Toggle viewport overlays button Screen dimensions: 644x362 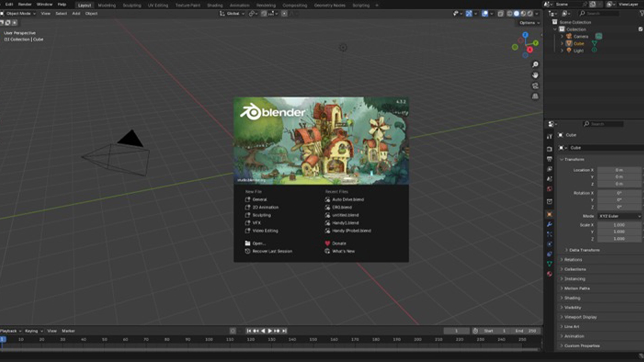coord(485,13)
